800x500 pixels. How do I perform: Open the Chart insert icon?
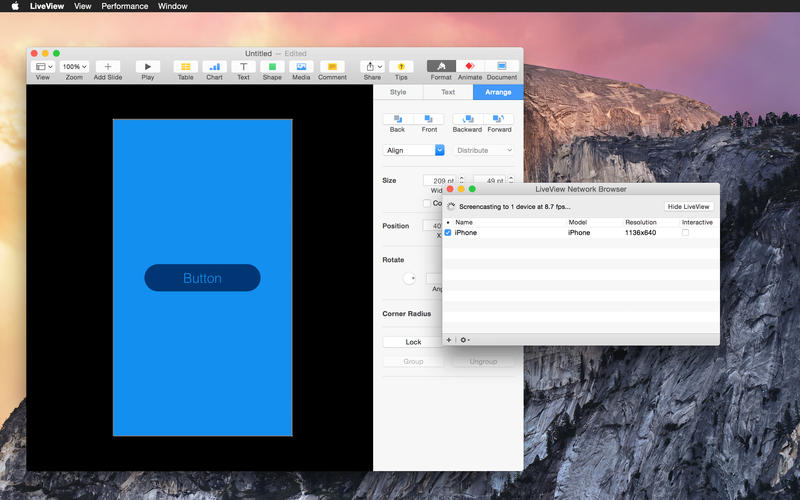214,66
